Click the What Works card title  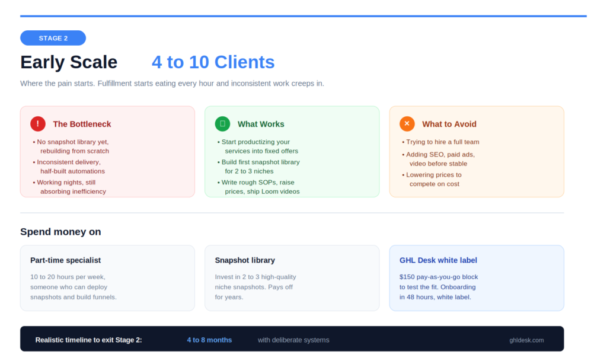pyautogui.click(x=261, y=124)
